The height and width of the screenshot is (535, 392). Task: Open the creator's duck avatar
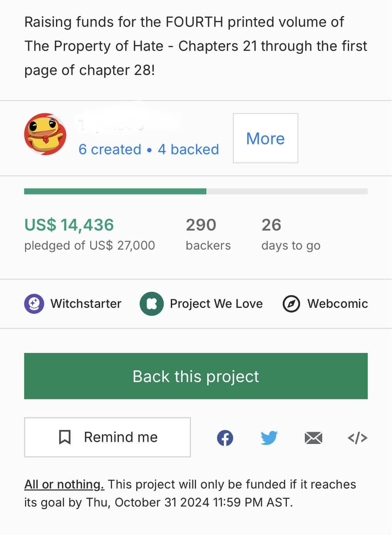coord(45,134)
